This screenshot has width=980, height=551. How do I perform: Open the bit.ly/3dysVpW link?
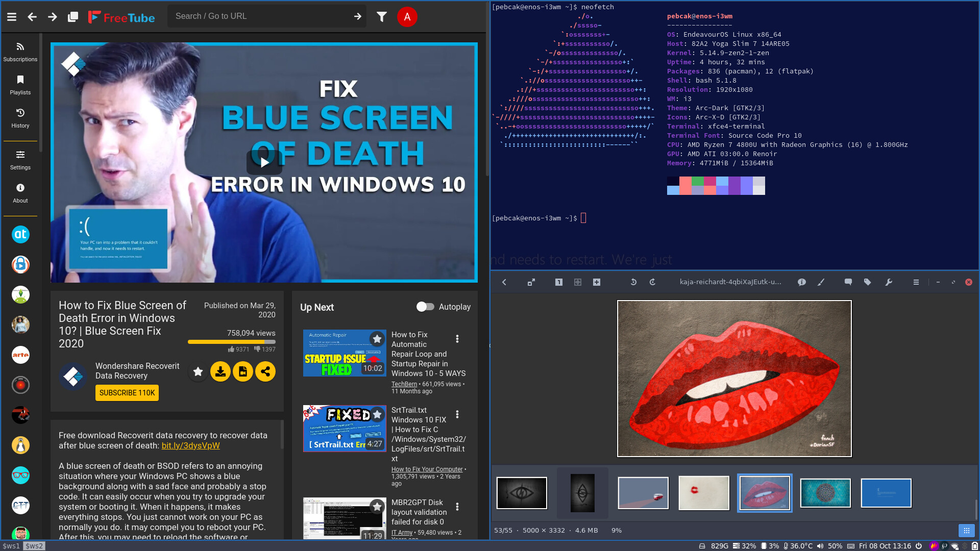pyautogui.click(x=190, y=445)
